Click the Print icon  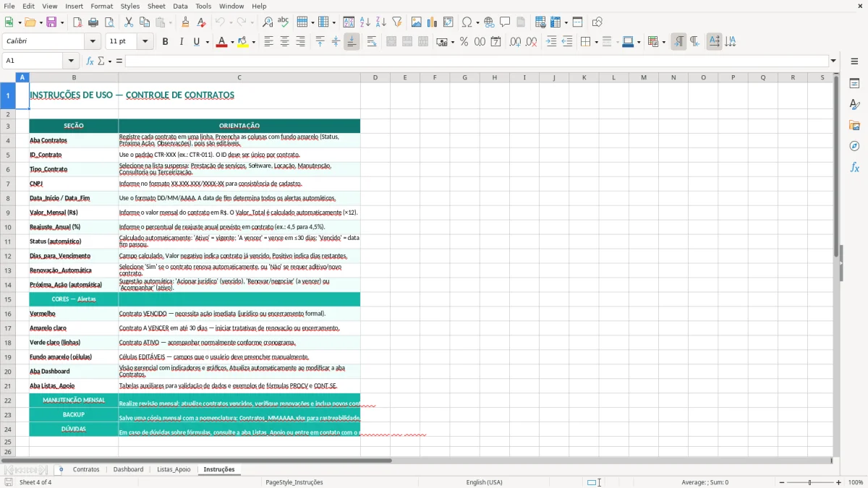(x=93, y=22)
